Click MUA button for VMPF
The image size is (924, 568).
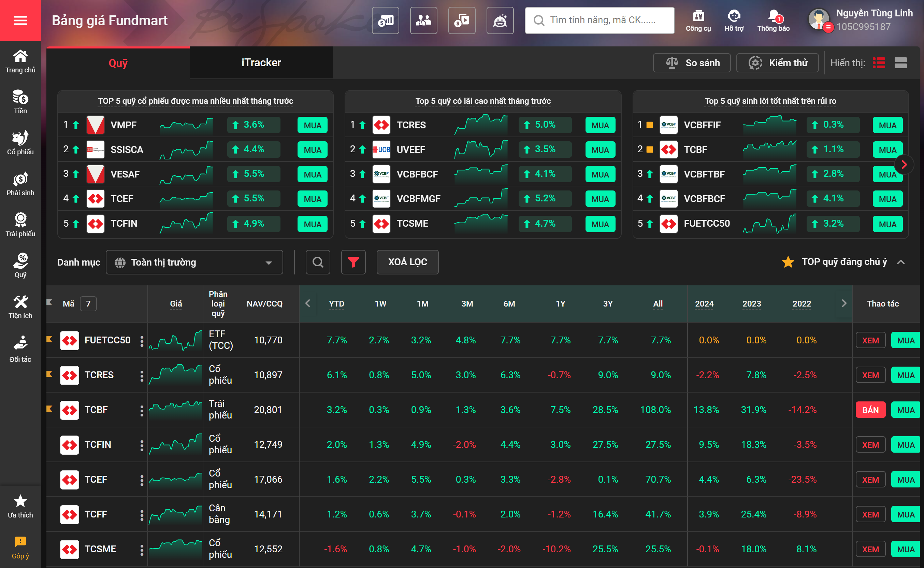pyautogui.click(x=313, y=126)
